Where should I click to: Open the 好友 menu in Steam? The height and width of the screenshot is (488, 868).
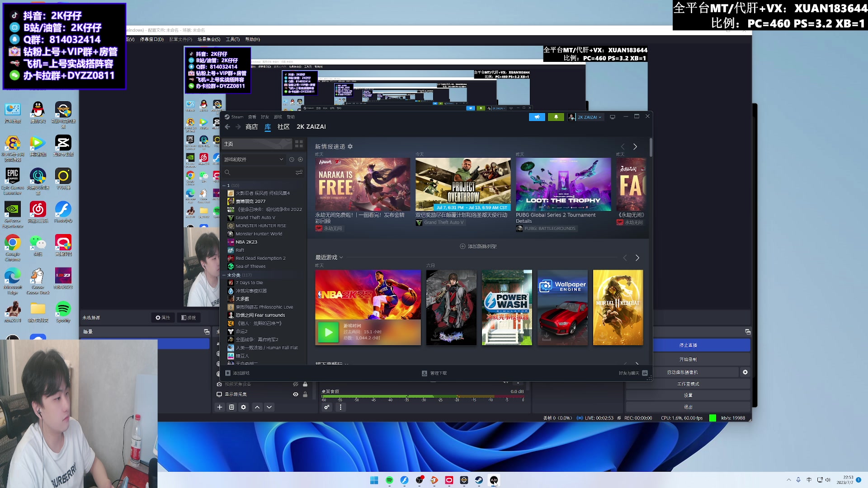[265, 117]
